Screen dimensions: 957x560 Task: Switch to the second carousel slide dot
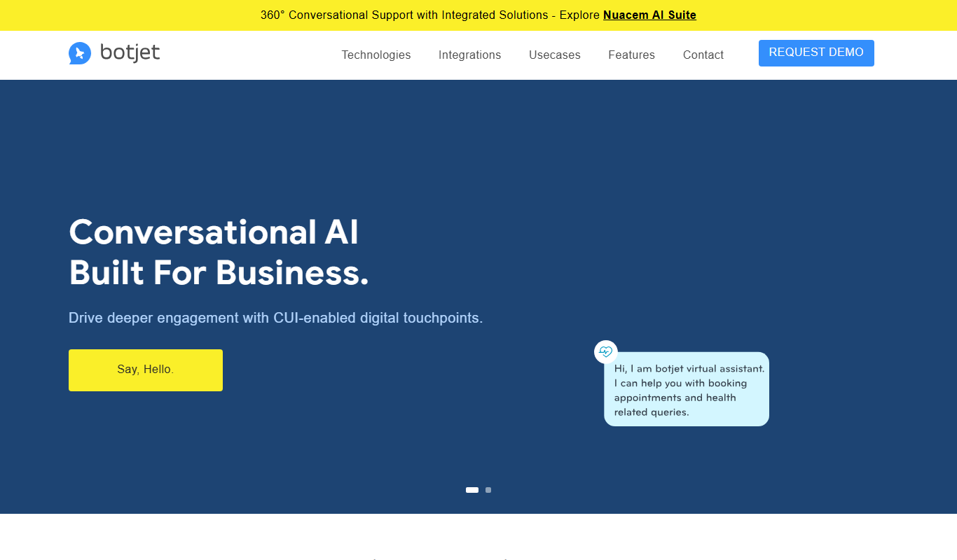point(488,490)
